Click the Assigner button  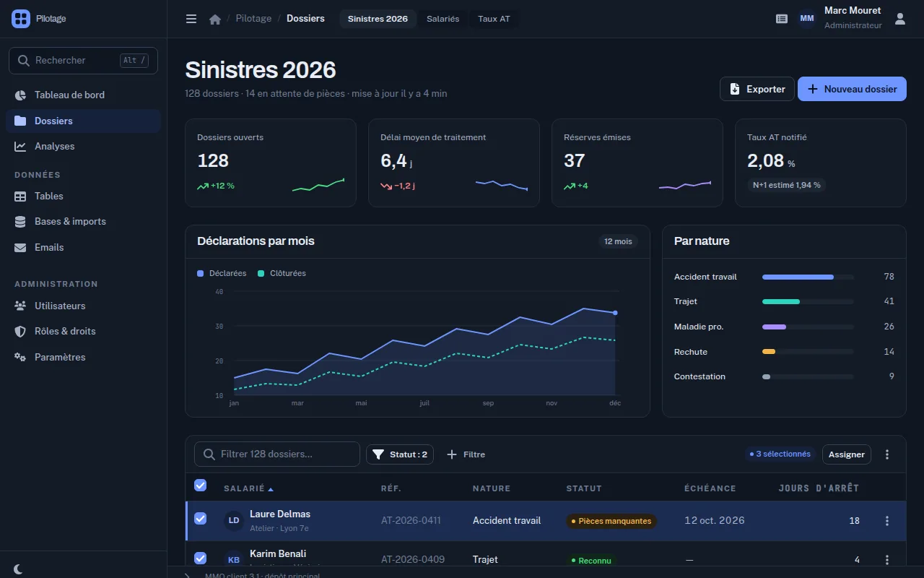point(847,454)
